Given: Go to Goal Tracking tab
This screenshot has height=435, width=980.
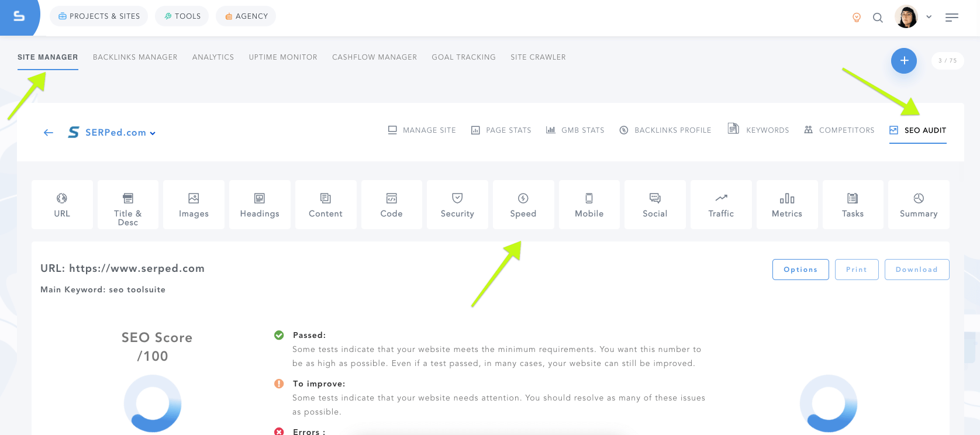Looking at the screenshot, I should tap(464, 57).
